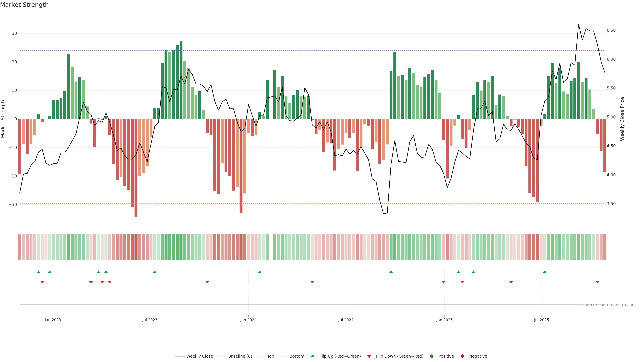Click flip up marker just after Jul 2025
The height and width of the screenshot is (362, 644).
[x=545, y=272]
